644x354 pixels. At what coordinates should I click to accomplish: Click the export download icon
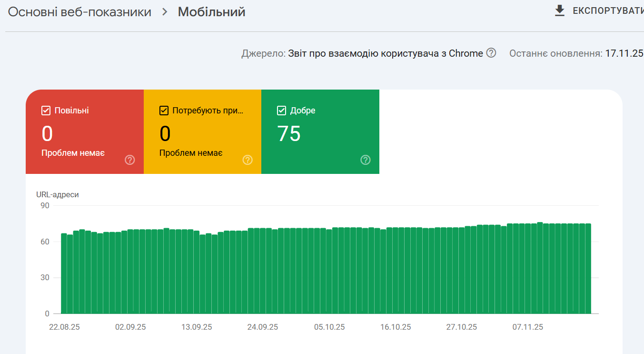560,11
